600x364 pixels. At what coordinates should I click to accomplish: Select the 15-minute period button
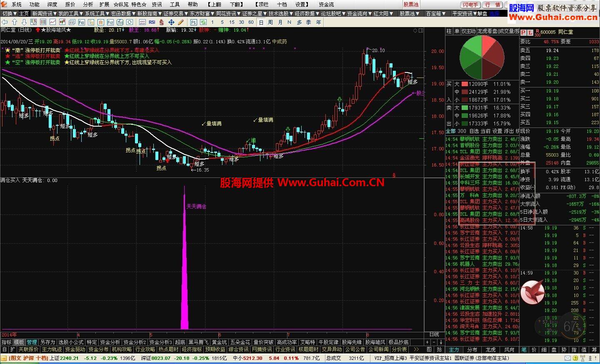232,22
